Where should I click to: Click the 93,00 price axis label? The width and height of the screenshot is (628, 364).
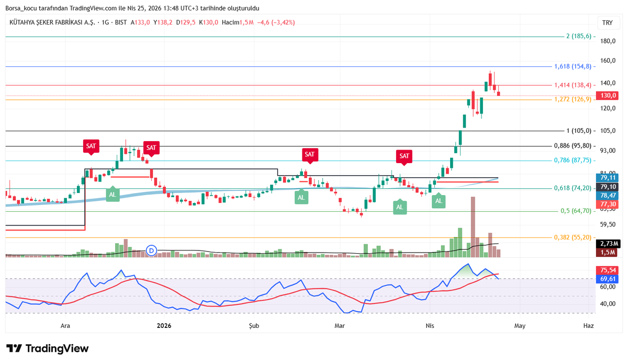[x=608, y=151]
